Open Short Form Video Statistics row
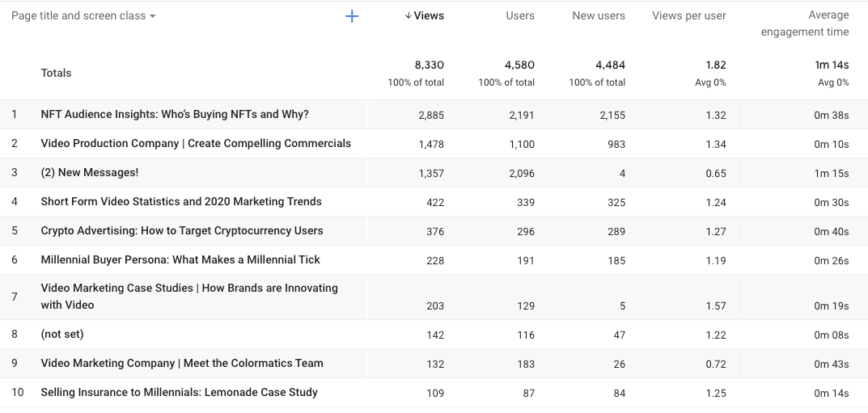This screenshot has width=868, height=413. 181,202
